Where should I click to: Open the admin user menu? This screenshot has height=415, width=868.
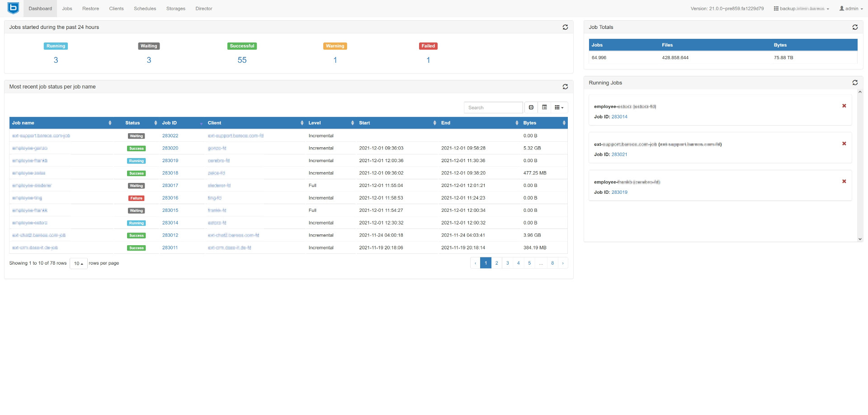coord(851,9)
